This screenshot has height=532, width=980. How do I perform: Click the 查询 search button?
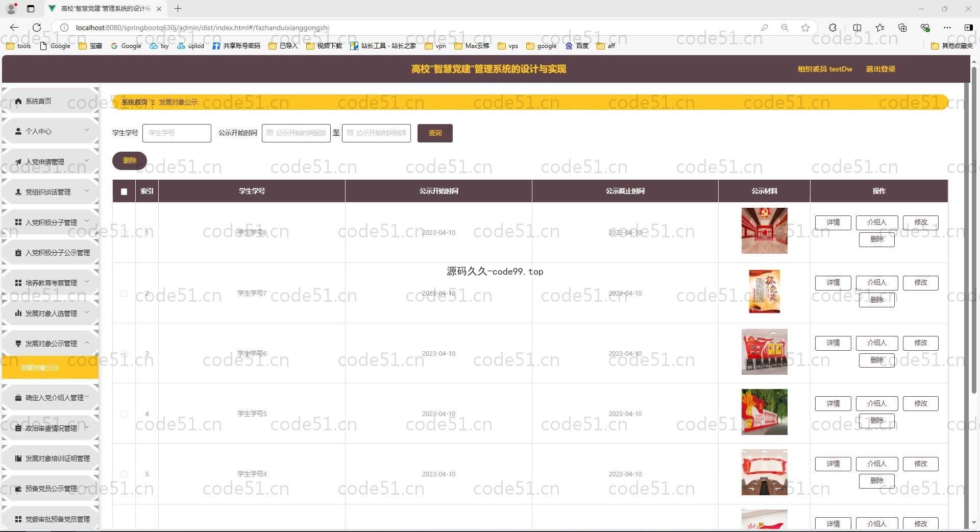pos(435,133)
